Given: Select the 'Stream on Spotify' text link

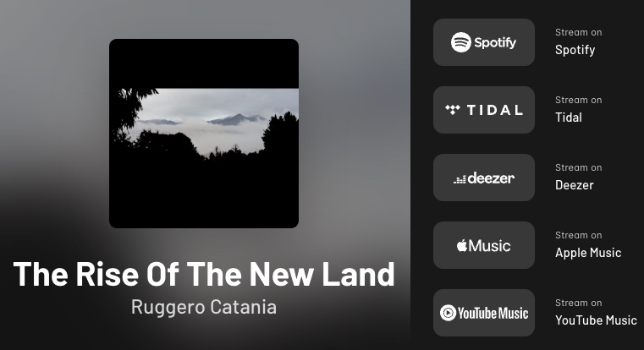Looking at the screenshot, I should point(578,42).
